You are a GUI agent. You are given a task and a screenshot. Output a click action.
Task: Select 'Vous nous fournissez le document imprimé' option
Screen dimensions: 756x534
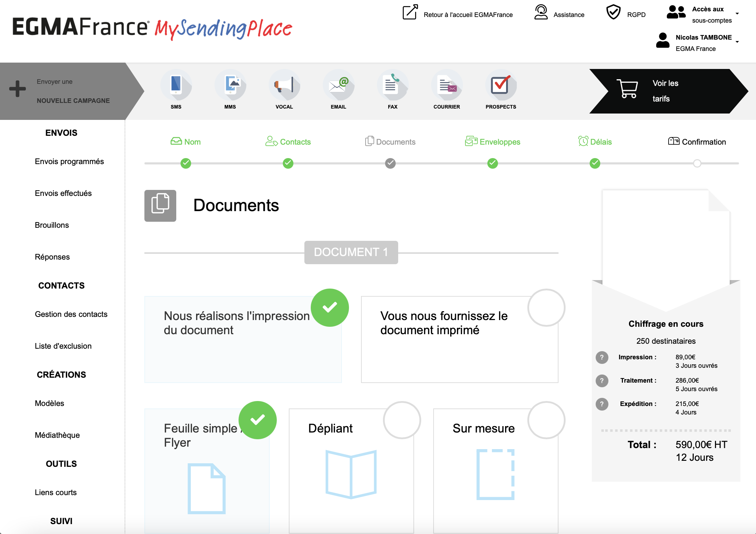click(x=459, y=339)
